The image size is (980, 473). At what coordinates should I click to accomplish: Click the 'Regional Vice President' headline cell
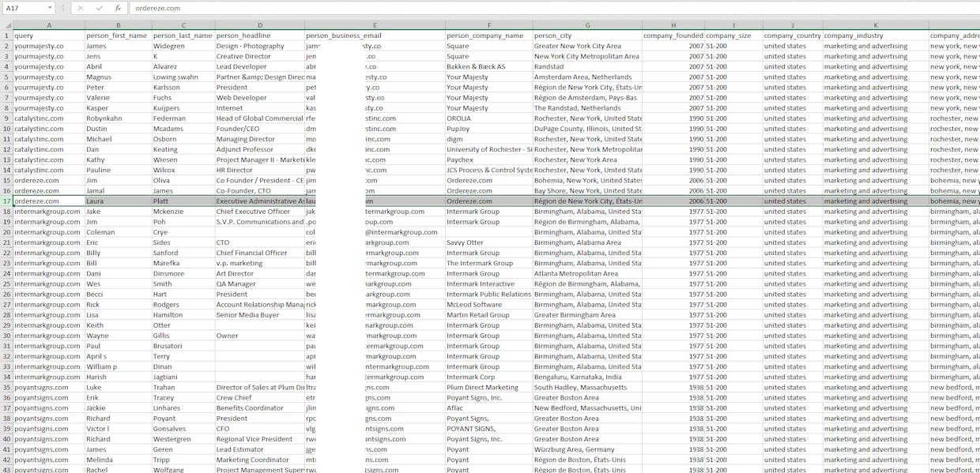click(260, 439)
